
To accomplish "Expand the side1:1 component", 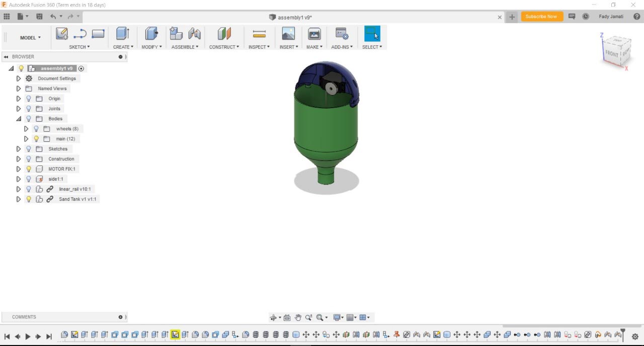I will point(19,179).
